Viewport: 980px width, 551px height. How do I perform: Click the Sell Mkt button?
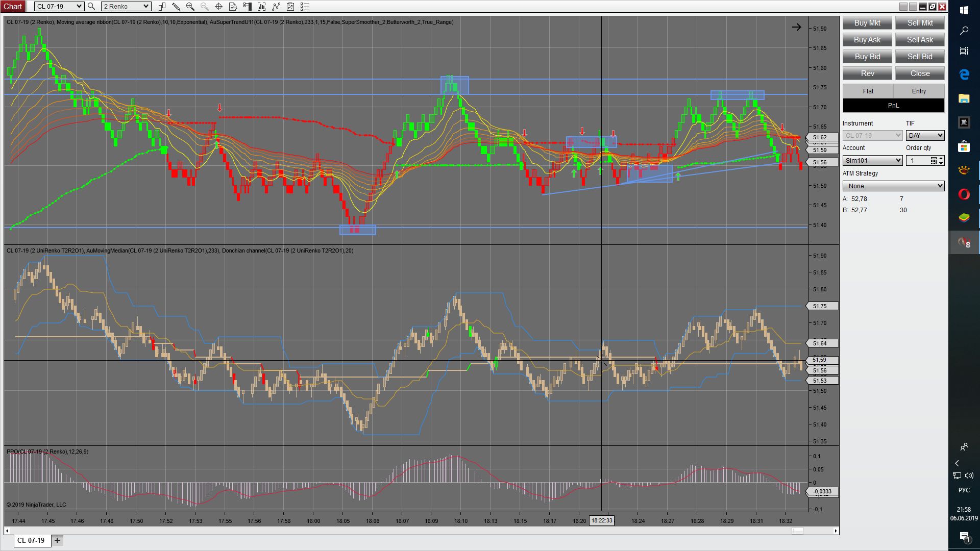(920, 23)
